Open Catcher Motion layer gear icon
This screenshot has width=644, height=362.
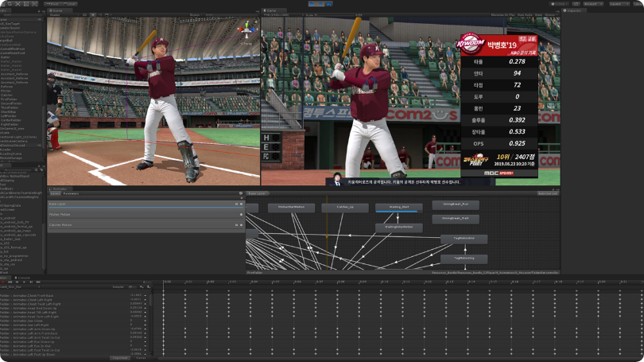(241, 225)
